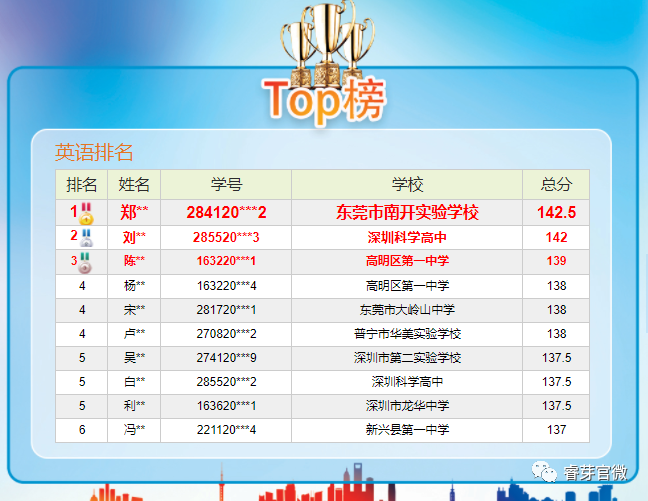The image size is (648, 501).
Task: Click 高明区第一中学 in the 陈** row
Action: coord(407,261)
